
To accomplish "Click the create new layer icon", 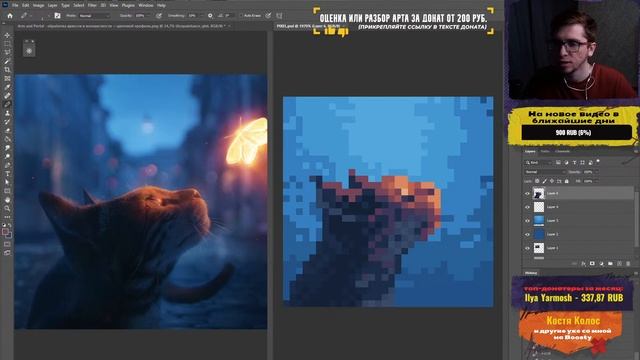I will click(619, 263).
